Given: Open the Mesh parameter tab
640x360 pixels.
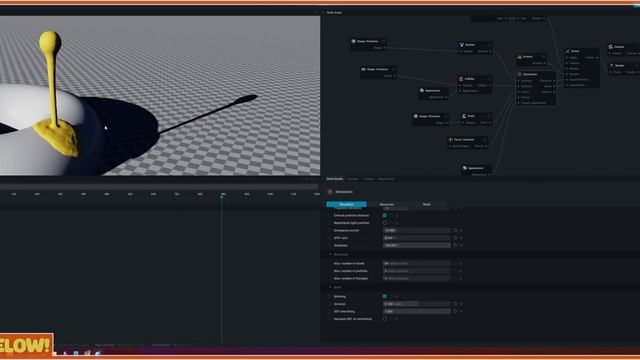Looking at the screenshot, I should [x=427, y=204].
